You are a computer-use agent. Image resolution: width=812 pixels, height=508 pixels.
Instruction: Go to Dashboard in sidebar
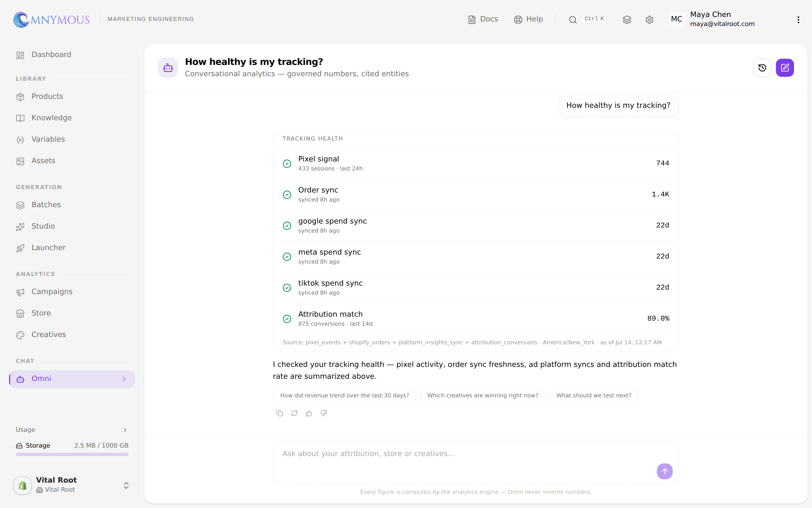(72, 55)
